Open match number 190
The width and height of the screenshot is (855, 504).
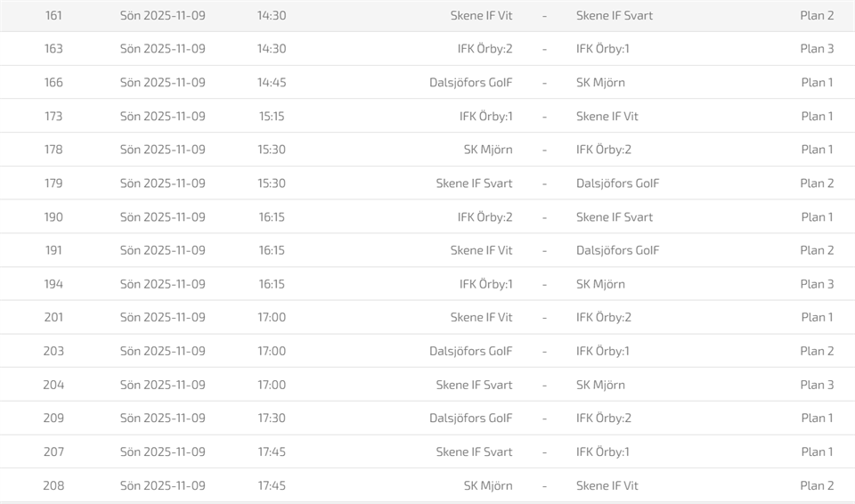pos(53,217)
